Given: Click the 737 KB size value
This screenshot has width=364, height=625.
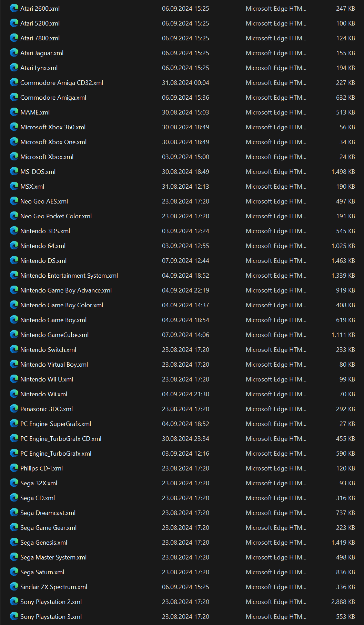Looking at the screenshot, I should click(345, 513).
